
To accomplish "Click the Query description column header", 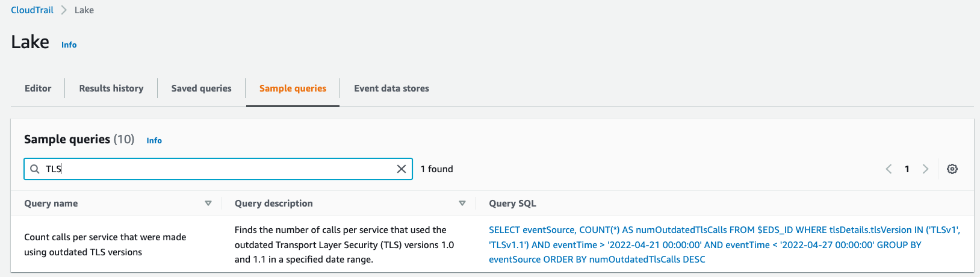I will [274, 204].
